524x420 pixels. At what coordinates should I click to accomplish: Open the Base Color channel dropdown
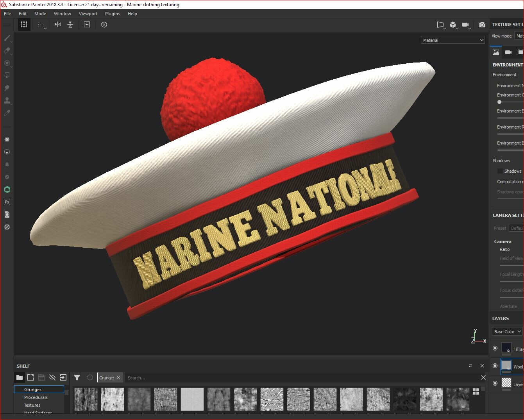[507, 332]
